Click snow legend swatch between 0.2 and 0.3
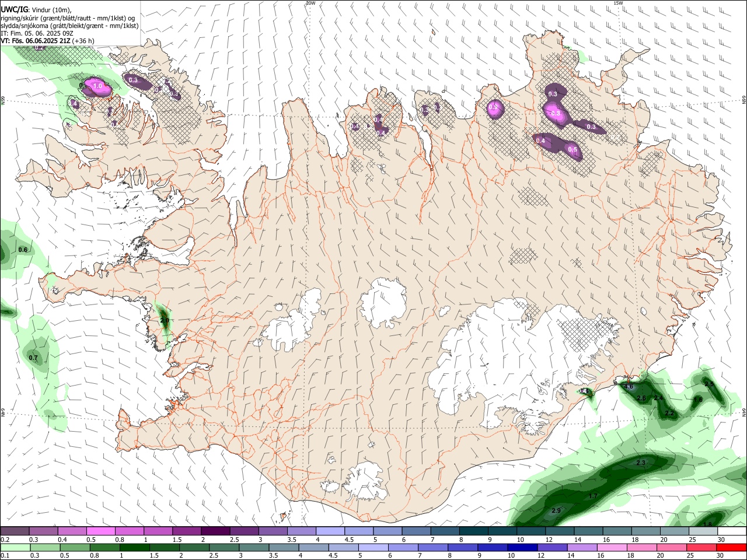This screenshot has height=560, width=747. pos(15,531)
